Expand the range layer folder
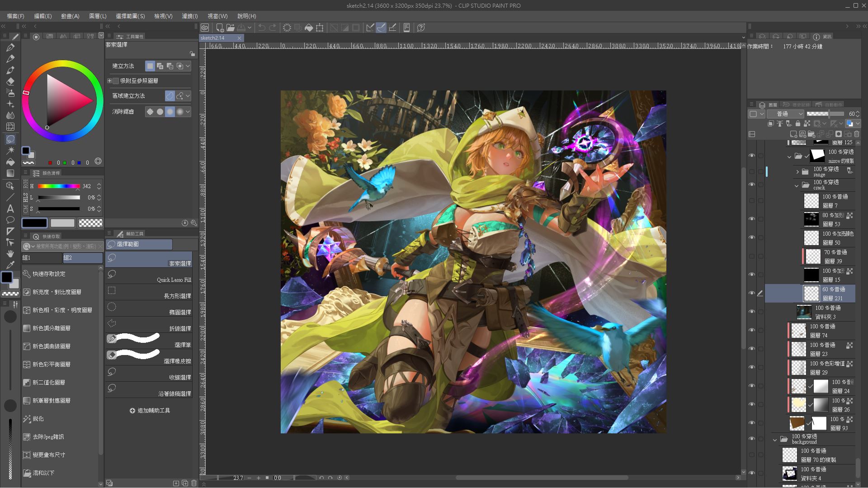This screenshot has height=488, width=868. (797, 172)
